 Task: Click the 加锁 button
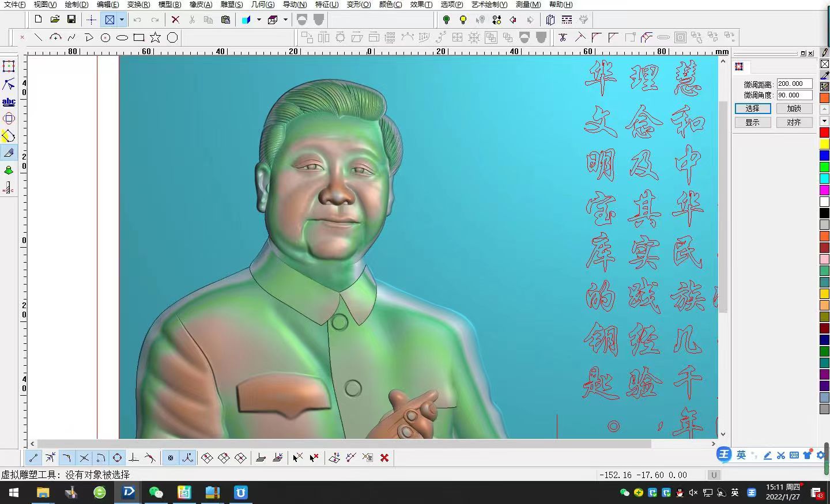click(794, 108)
